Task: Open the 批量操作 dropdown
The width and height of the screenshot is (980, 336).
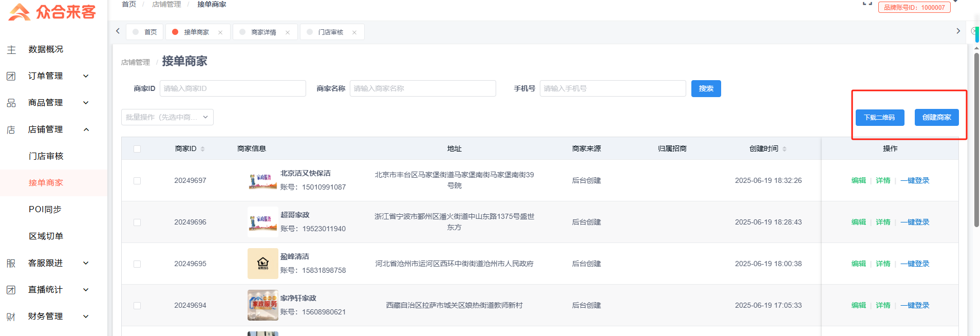Action: (x=167, y=117)
